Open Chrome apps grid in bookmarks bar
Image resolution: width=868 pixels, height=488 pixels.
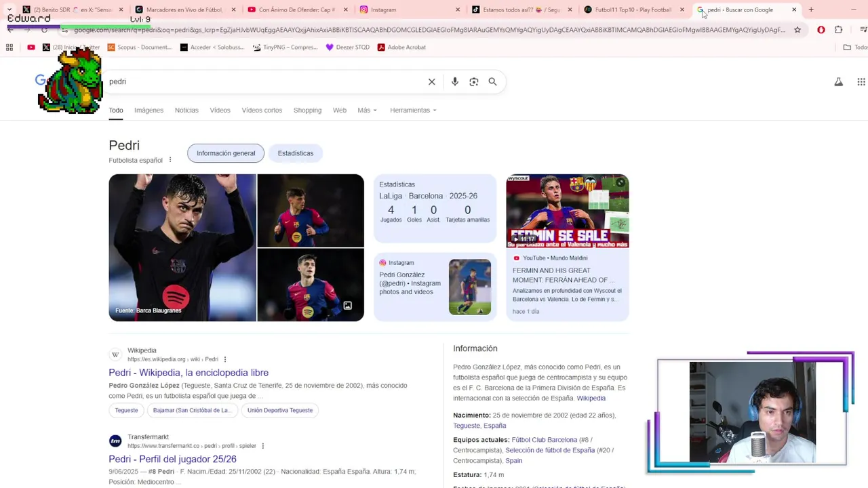point(9,47)
